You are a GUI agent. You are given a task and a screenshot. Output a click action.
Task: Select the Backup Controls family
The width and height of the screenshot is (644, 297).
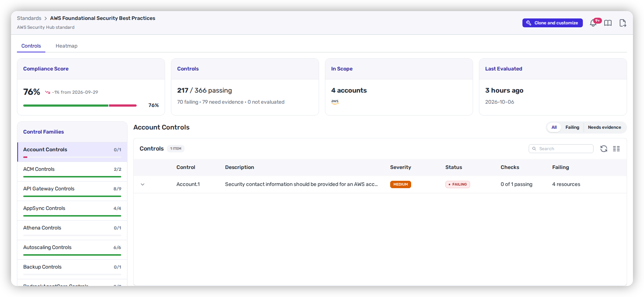pos(72,269)
